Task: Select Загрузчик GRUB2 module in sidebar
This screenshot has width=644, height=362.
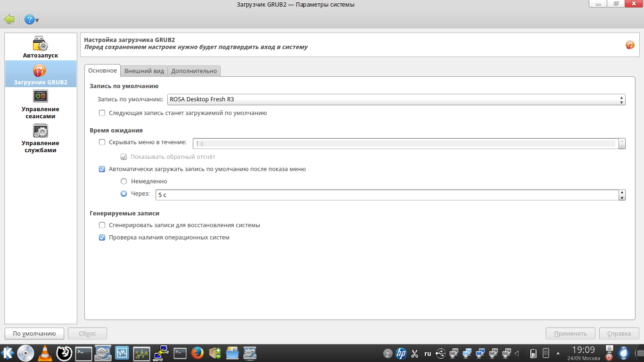Action: [41, 74]
